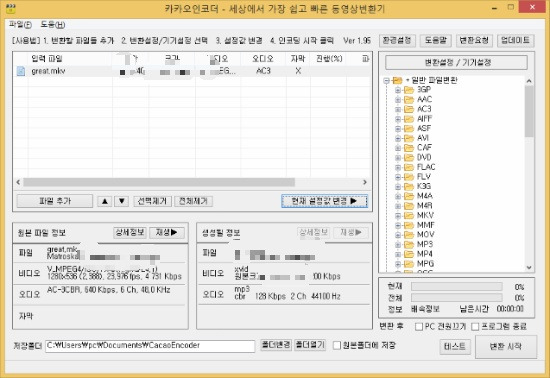Screen dimensions: 550x378
Task: Select the AVI folder icon
Action: (409, 138)
